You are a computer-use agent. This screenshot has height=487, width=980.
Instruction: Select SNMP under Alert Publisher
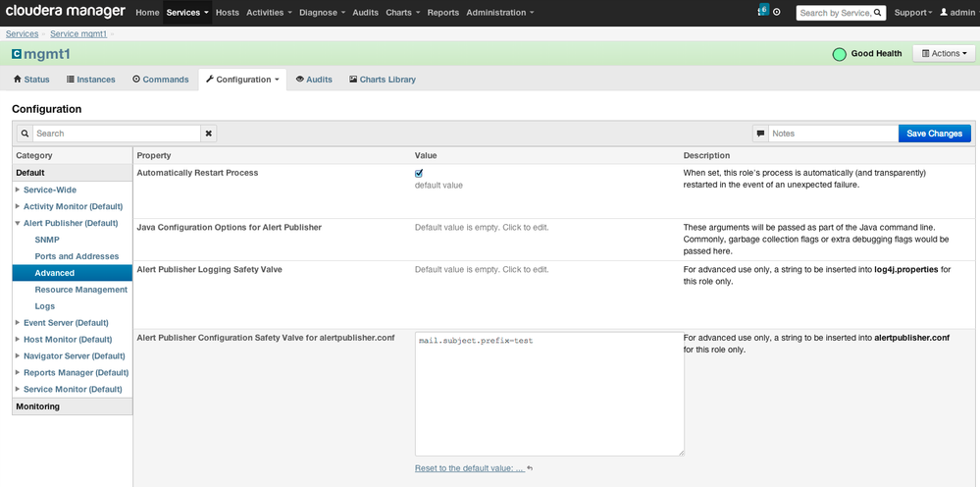tap(46, 240)
